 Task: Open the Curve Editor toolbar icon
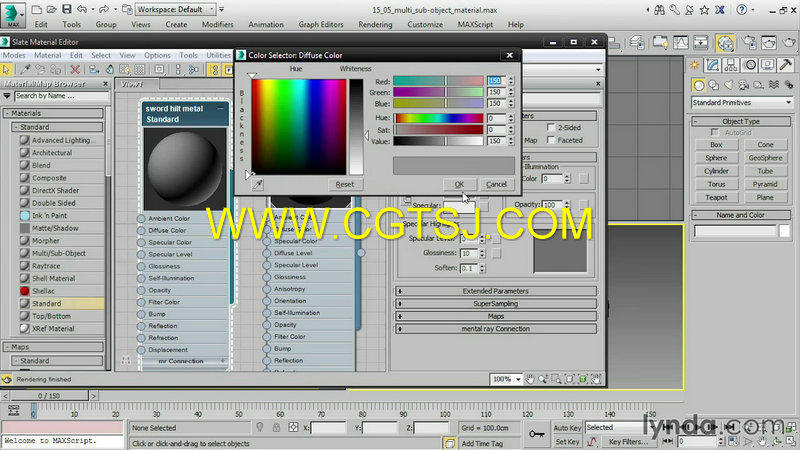point(681,43)
